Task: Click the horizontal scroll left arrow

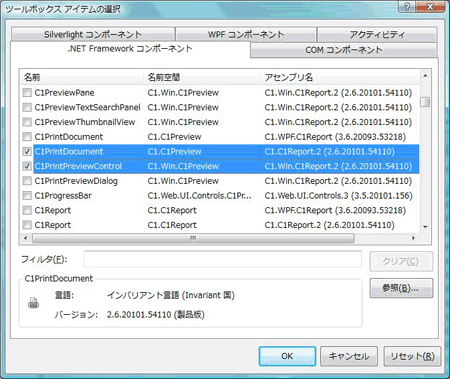Action: click(x=26, y=238)
